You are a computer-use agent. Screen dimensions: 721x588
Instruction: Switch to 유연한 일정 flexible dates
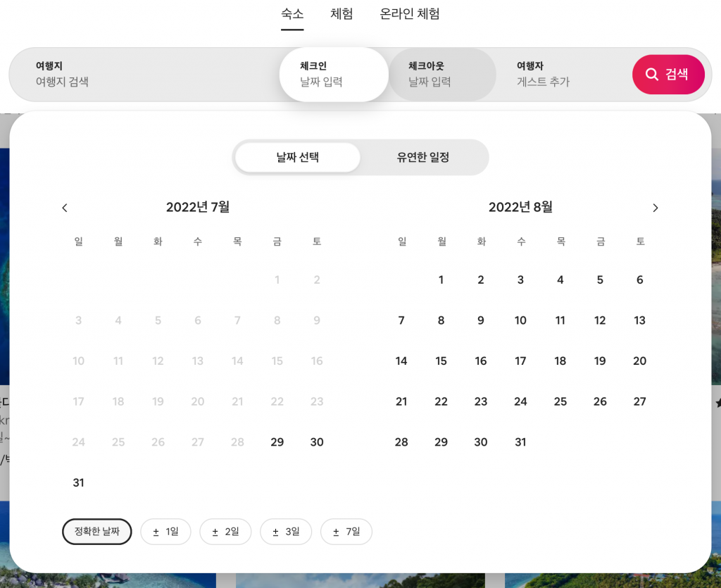423,157
